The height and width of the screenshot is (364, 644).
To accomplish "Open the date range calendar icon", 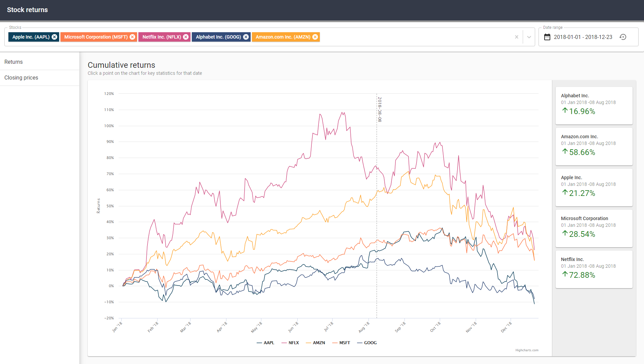I will click(547, 37).
